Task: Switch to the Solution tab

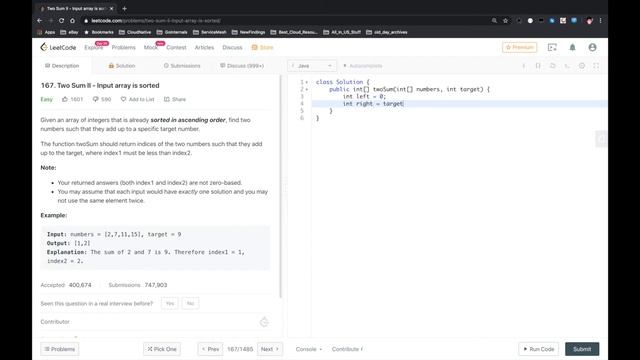Action: click(x=122, y=66)
